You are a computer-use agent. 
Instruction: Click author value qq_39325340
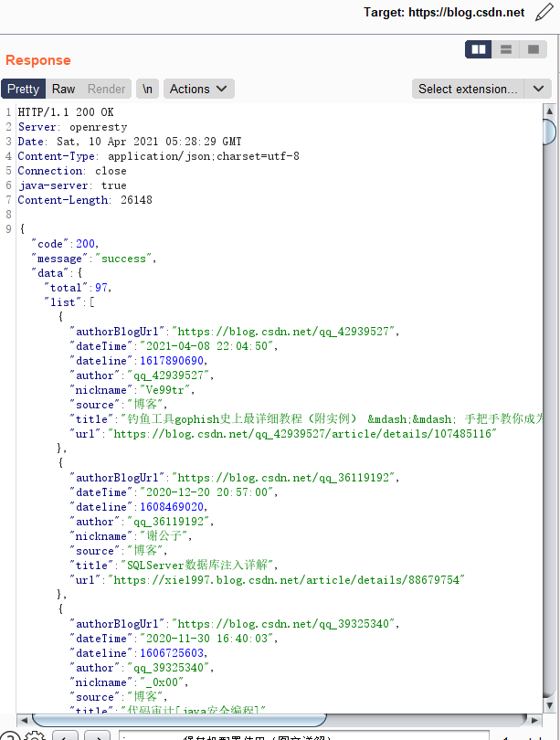click(x=168, y=668)
